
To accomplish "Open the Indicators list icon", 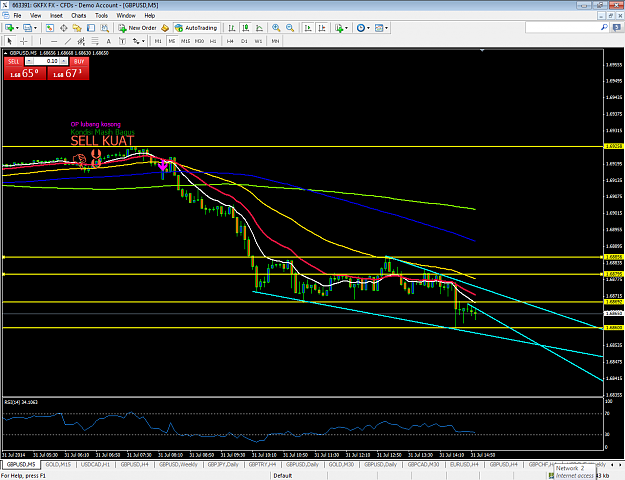I will [339, 28].
